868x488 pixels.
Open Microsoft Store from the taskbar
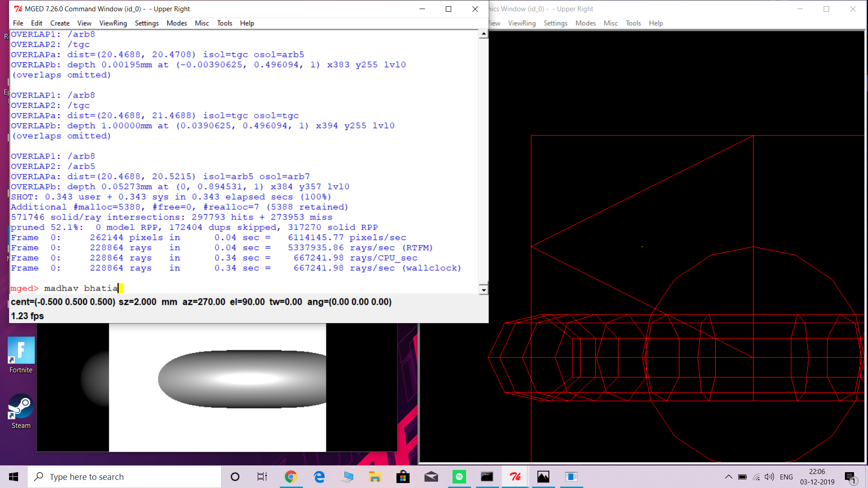[x=403, y=477]
